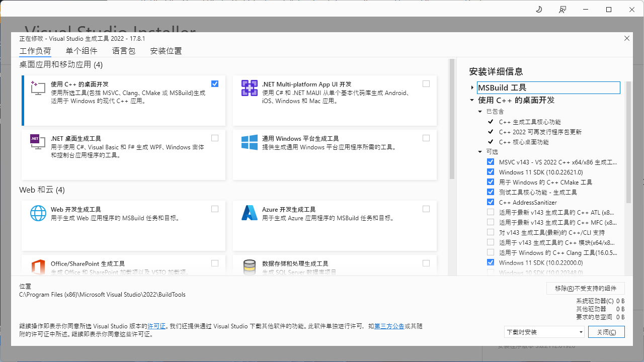Image resolution: width=644 pixels, height=362 pixels.
Task: Click the 关闭(C) button
Action: (x=606, y=332)
